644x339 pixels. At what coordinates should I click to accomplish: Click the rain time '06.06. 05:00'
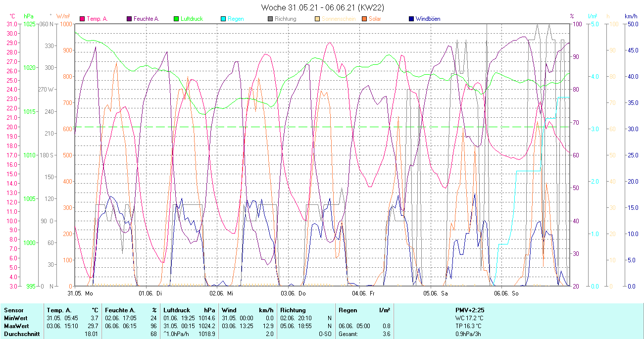pos(355,326)
